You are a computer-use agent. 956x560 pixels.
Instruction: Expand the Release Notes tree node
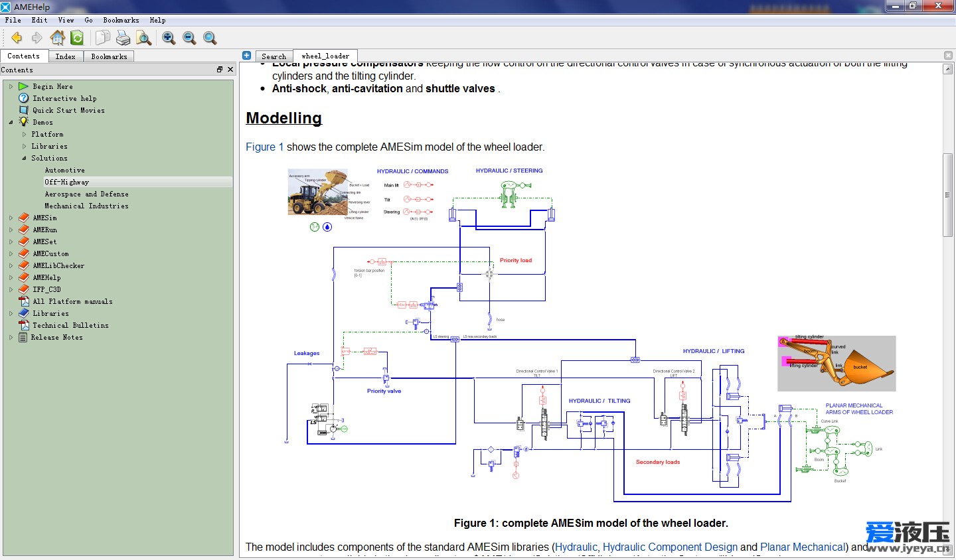11,337
